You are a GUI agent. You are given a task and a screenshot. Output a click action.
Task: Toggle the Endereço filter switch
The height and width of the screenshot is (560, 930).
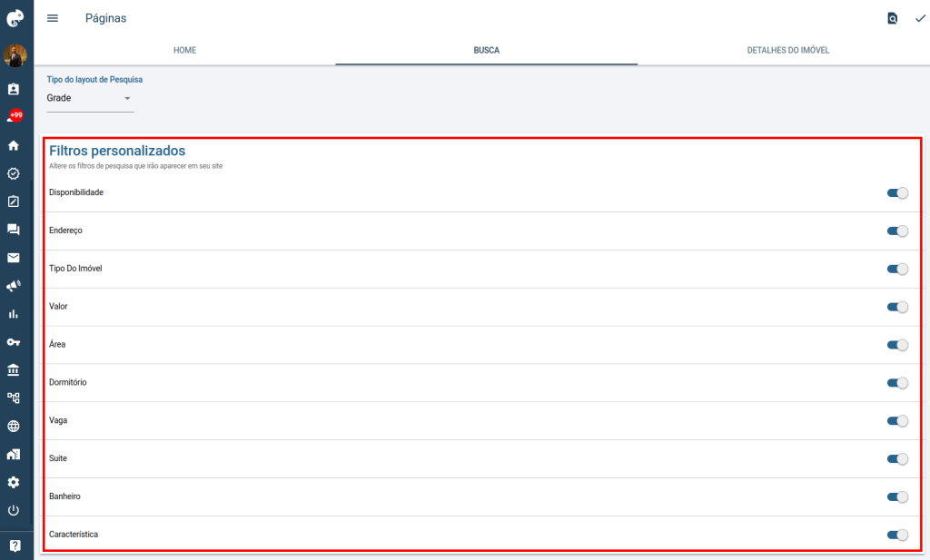897,231
